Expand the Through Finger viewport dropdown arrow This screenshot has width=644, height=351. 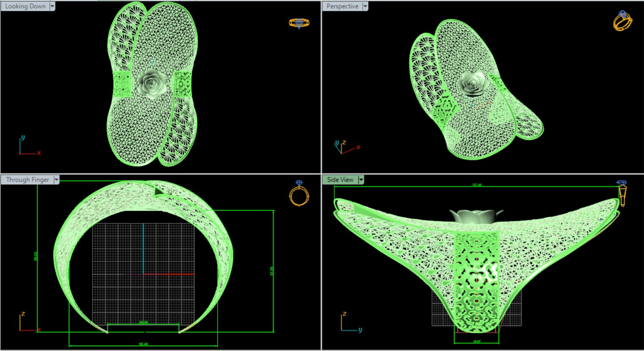[56, 180]
